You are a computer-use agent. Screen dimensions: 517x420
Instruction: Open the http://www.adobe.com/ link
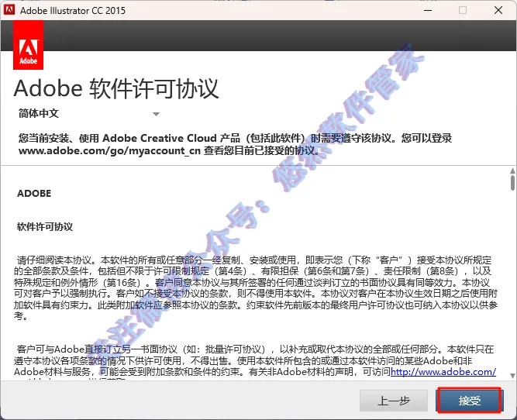pyautogui.click(x=443, y=371)
